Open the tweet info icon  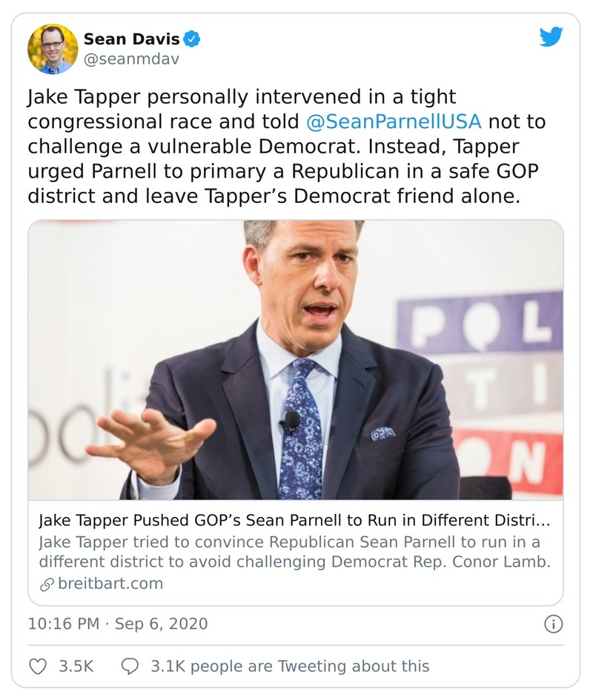(x=553, y=624)
